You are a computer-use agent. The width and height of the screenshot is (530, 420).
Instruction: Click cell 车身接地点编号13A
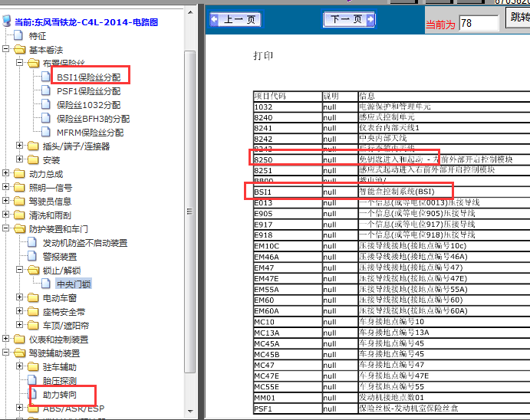pyautogui.click(x=444, y=333)
